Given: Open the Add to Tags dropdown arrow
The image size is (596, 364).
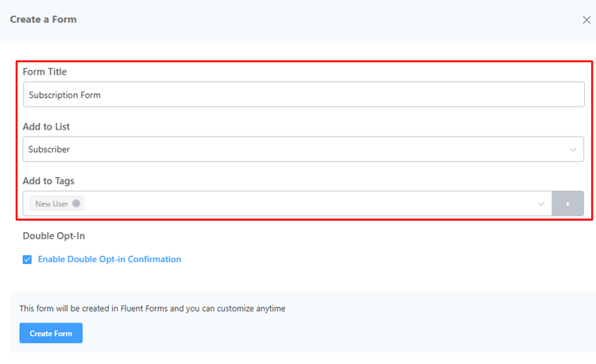Looking at the screenshot, I should coord(541,203).
